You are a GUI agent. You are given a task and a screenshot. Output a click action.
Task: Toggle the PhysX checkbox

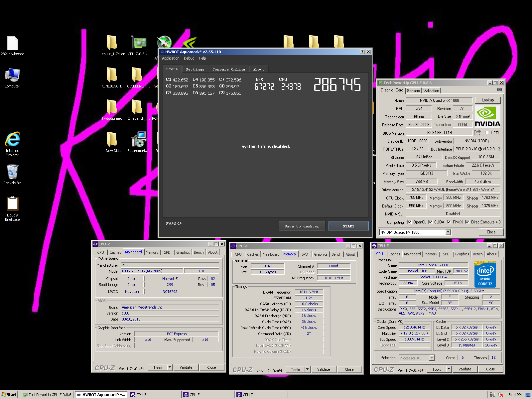tap(449, 222)
